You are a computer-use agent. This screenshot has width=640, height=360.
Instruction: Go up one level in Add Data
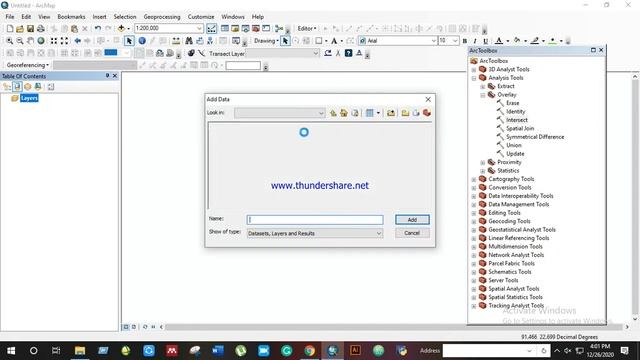click(333, 113)
